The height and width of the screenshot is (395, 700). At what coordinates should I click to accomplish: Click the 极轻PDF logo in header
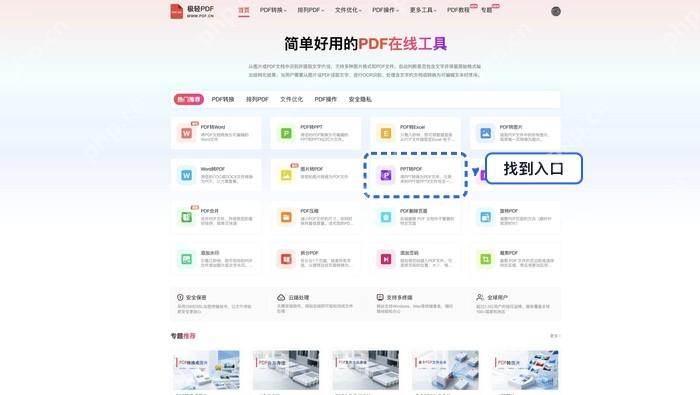192,11
